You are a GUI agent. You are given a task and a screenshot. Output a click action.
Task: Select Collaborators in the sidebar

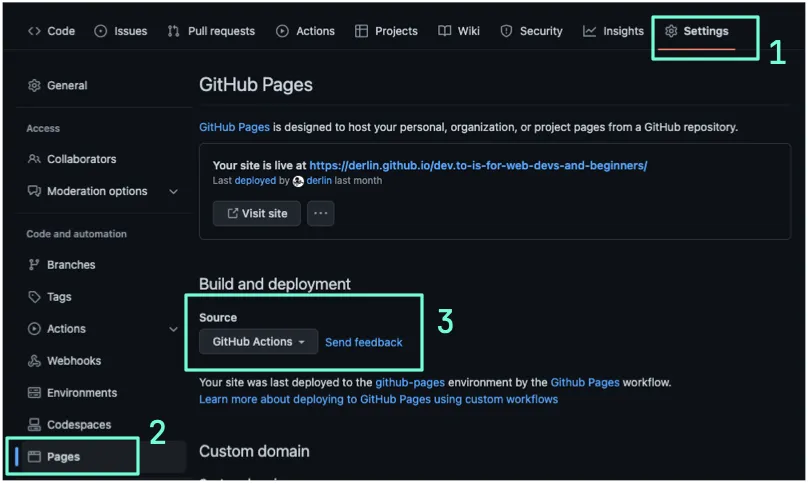pos(81,159)
